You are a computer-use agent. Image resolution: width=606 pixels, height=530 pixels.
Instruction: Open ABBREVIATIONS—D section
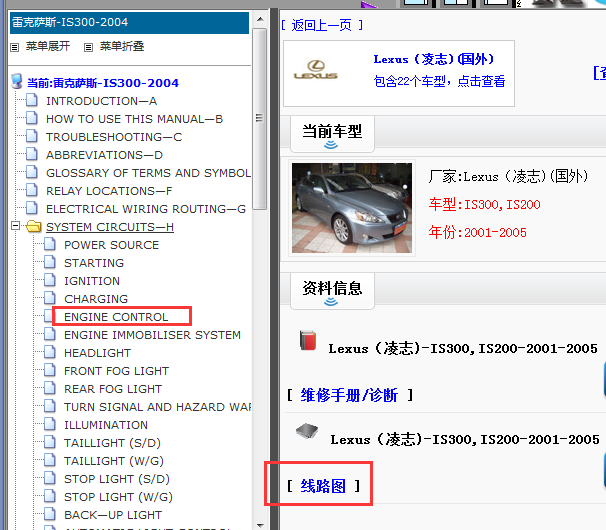coord(104,155)
